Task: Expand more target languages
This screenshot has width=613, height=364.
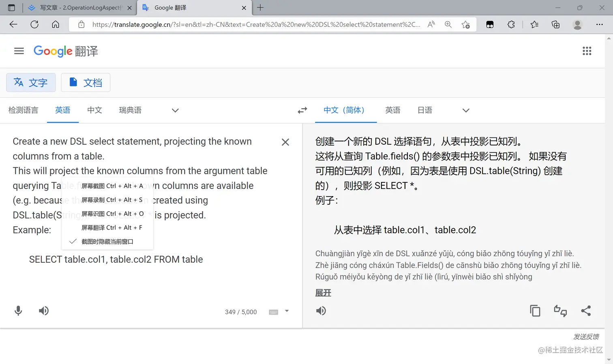Action: click(x=466, y=110)
